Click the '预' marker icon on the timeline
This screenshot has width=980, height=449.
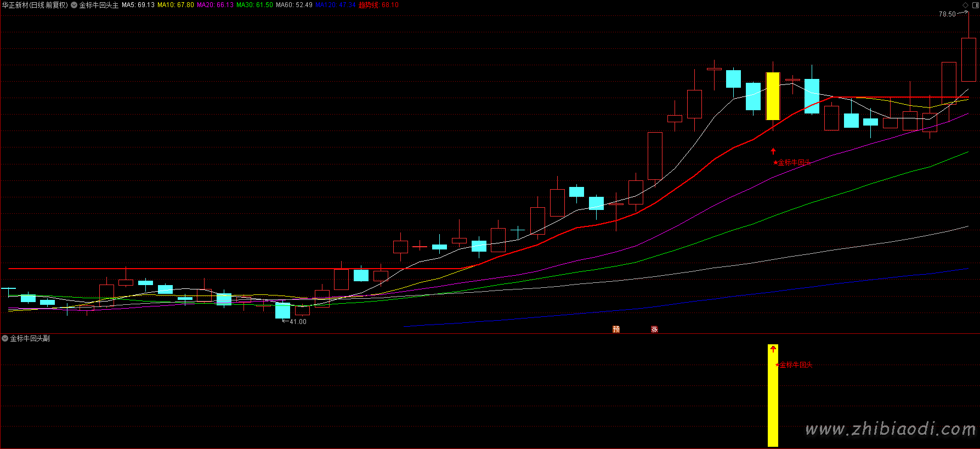pyautogui.click(x=616, y=329)
